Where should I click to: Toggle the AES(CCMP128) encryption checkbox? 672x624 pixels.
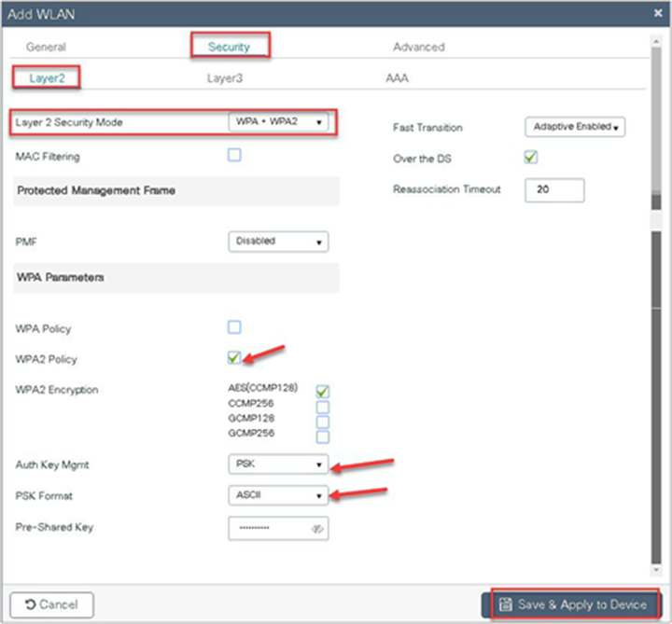(323, 391)
